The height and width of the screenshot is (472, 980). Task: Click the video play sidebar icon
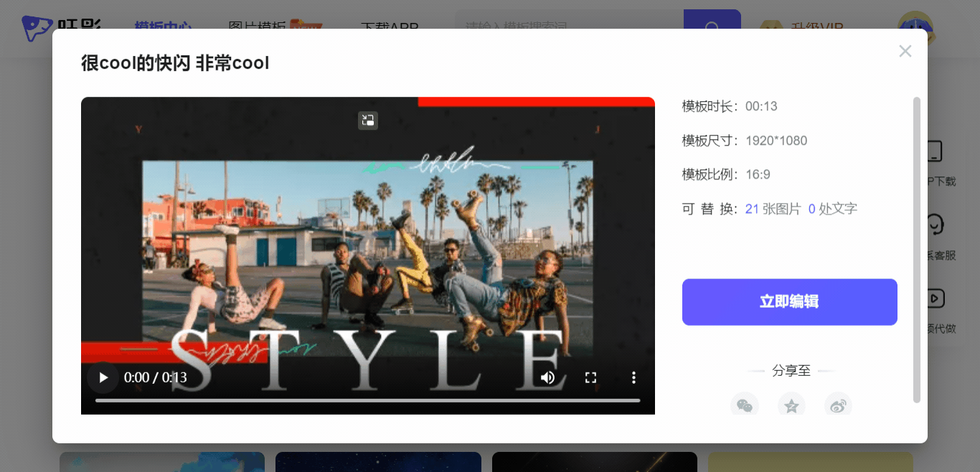[935, 298]
